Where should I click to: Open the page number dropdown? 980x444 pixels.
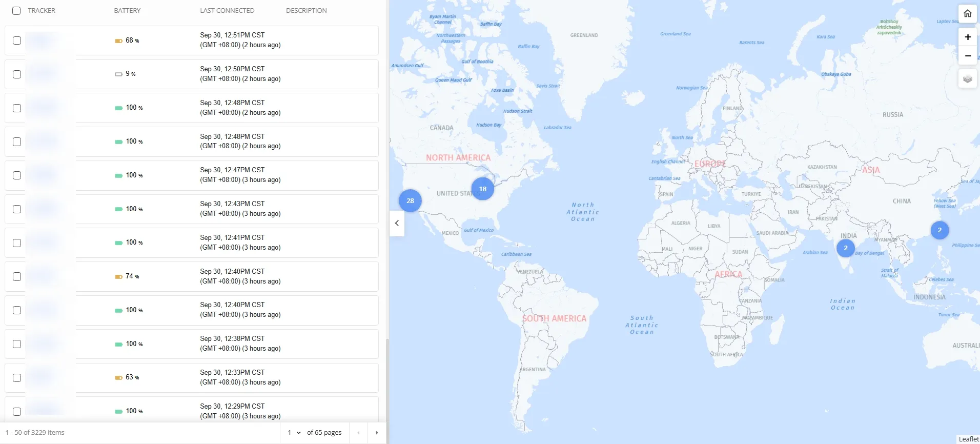pos(294,433)
